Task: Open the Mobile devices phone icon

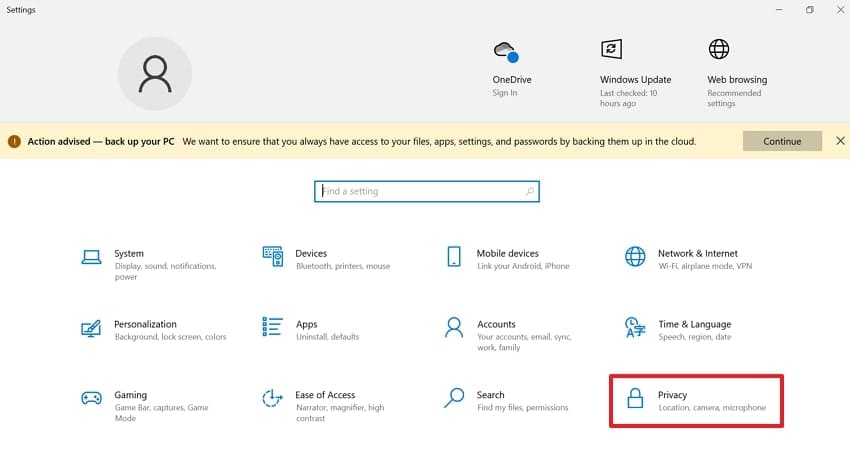Action: point(454,256)
